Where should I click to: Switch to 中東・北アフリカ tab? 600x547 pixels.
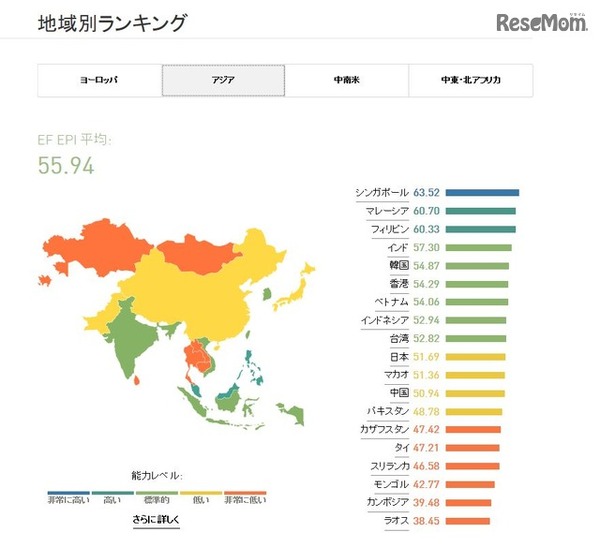coord(471,80)
